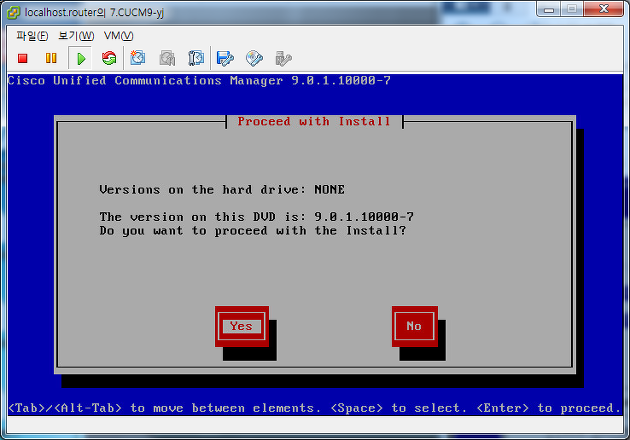Click the VMware console title bar icon

13,12
